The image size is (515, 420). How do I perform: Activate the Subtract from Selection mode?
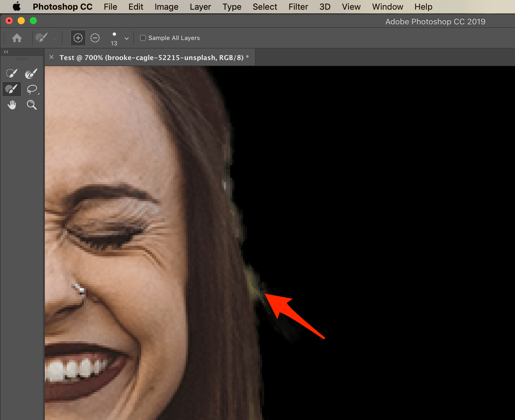[95, 38]
